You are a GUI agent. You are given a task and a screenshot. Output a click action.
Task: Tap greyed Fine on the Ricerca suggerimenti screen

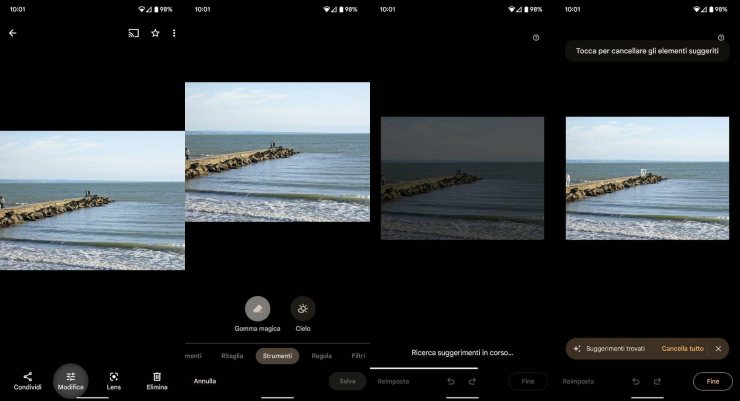528,381
